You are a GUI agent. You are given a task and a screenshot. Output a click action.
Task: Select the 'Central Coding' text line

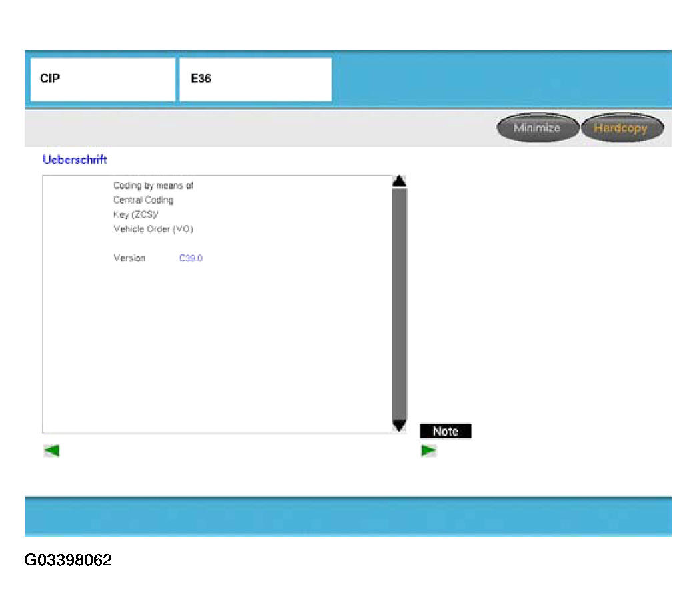point(143,200)
